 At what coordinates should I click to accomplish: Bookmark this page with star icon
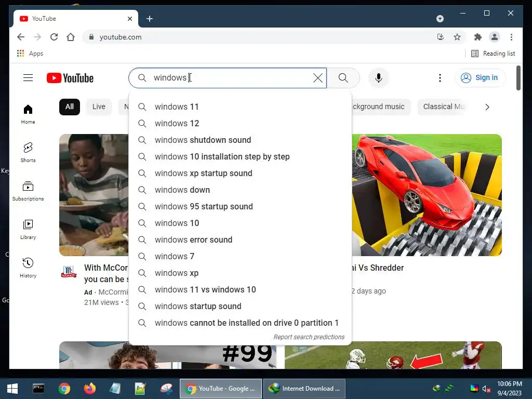[457, 37]
